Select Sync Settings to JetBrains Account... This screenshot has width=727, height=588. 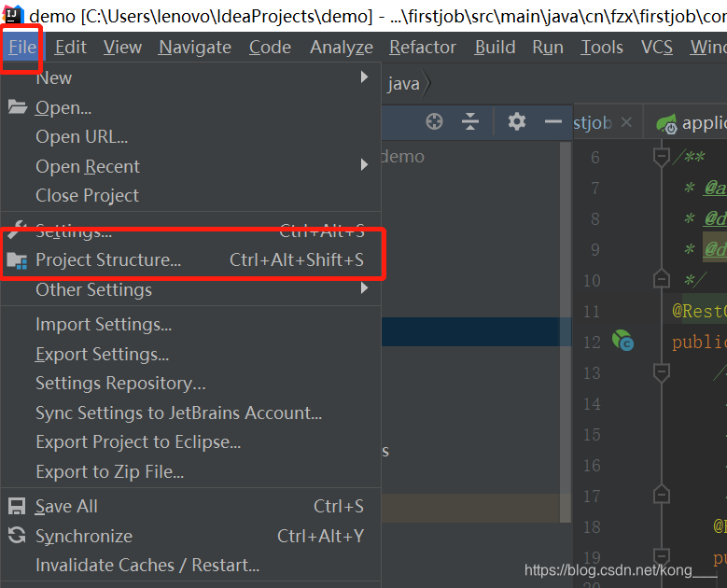pyautogui.click(x=190, y=413)
